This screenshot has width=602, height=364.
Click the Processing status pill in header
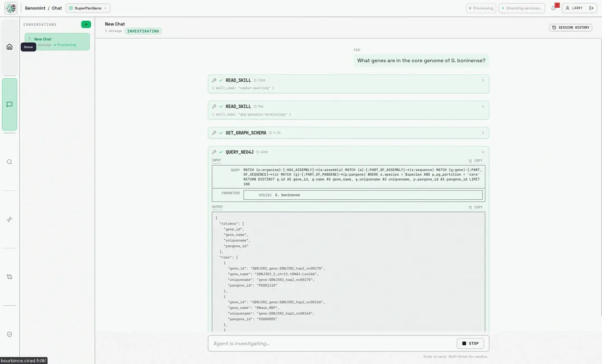(x=481, y=8)
